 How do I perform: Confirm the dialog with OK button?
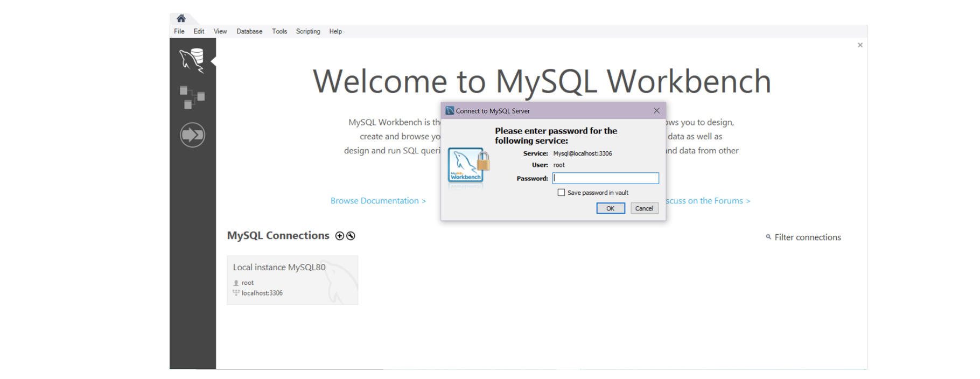pos(611,208)
